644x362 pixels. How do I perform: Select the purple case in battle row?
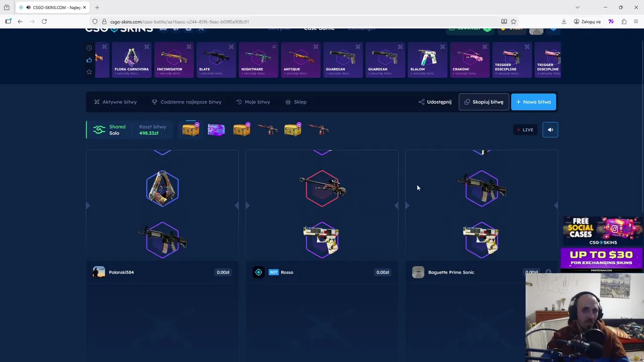216,130
